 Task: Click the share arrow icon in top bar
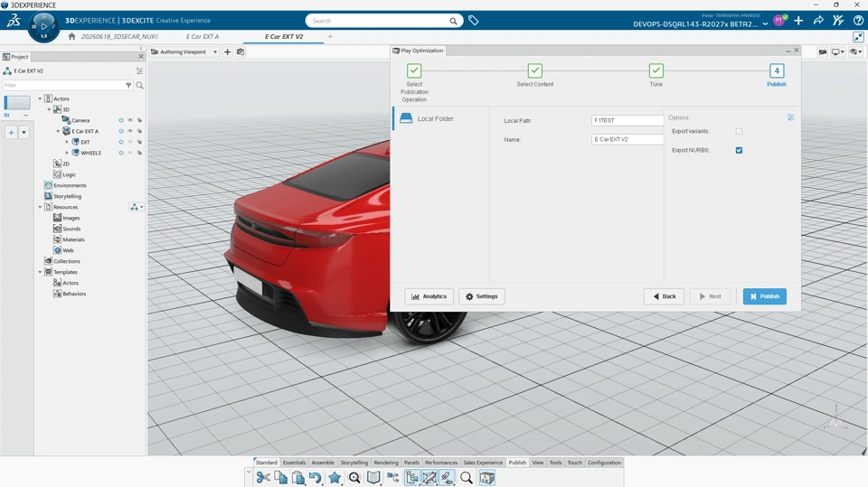pos(818,21)
